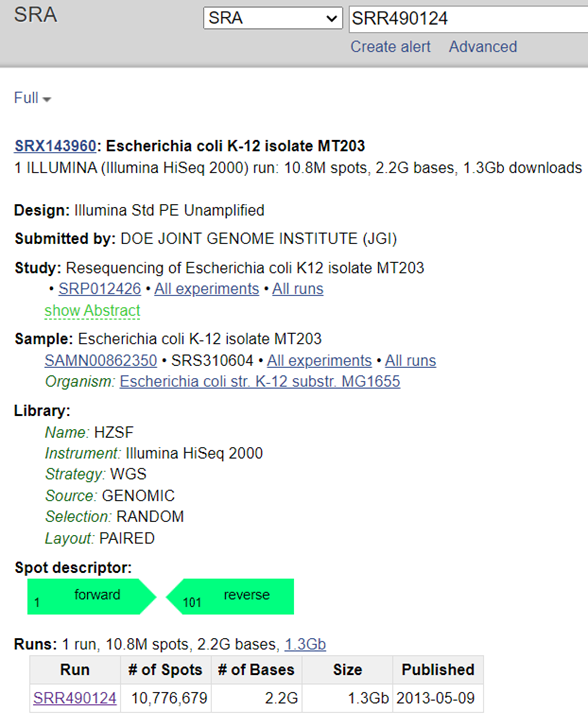The width and height of the screenshot is (588, 728).
Task: Click the Run column header
Action: tap(75, 670)
